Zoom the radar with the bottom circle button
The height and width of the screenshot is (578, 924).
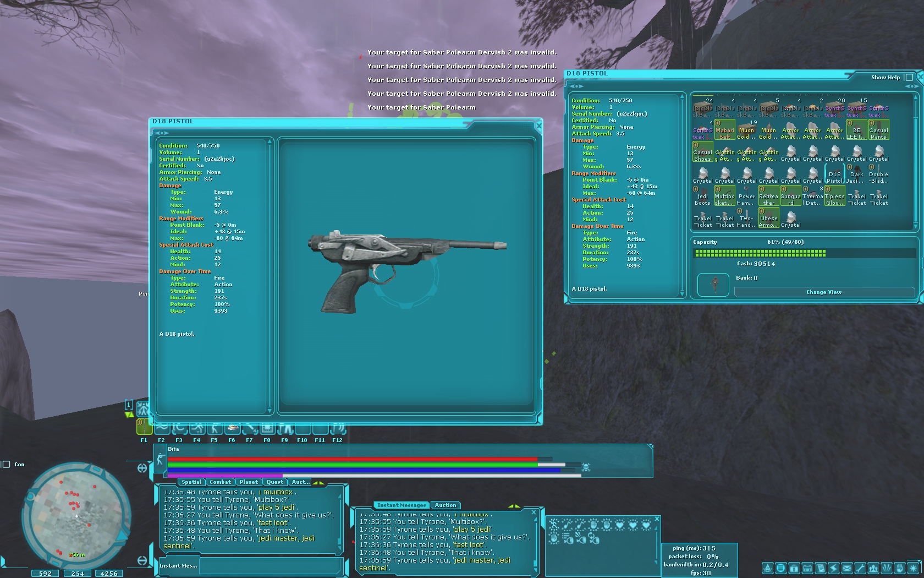[142, 560]
